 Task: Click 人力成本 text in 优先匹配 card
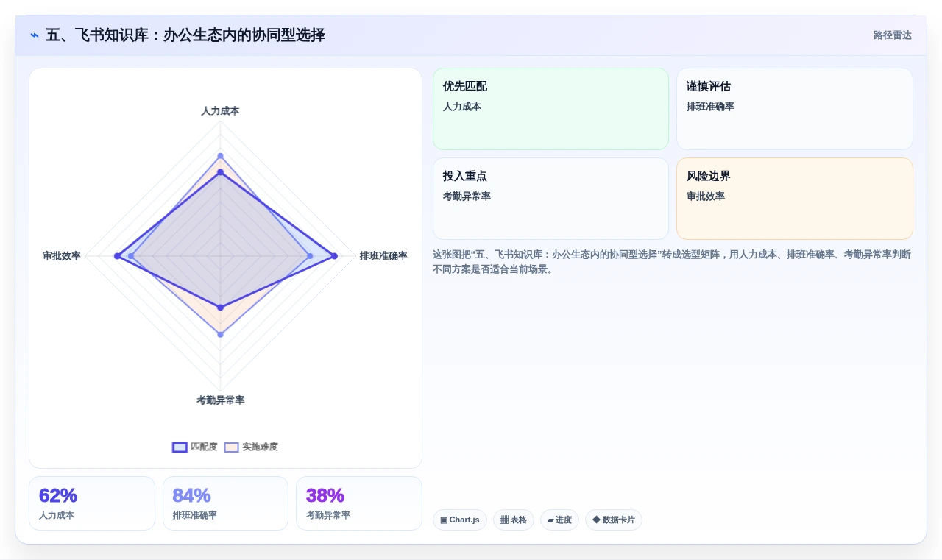coord(462,107)
